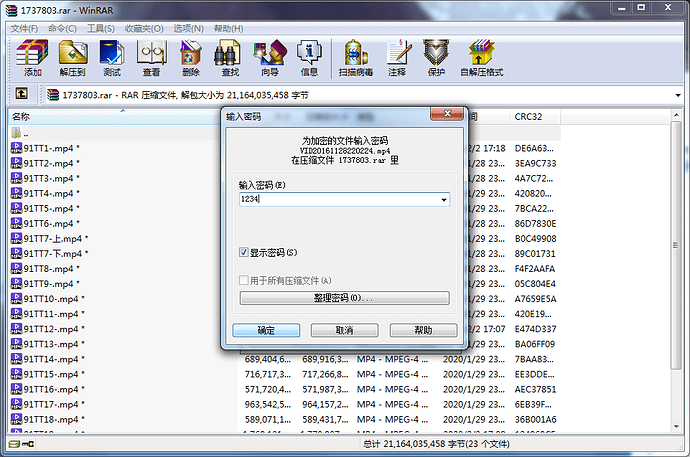Confirm password with OK (确定) button
This screenshot has width=690, height=457.
(x=266, y=330)
